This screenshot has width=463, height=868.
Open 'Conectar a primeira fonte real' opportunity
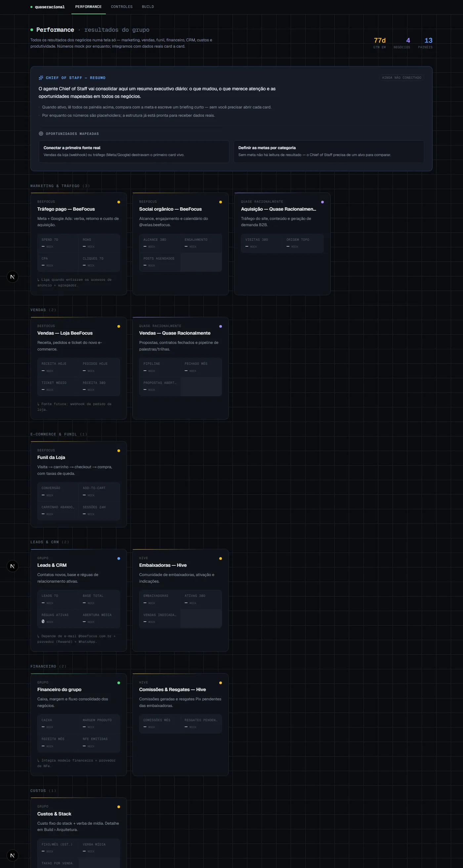click(x=134, y=152)
